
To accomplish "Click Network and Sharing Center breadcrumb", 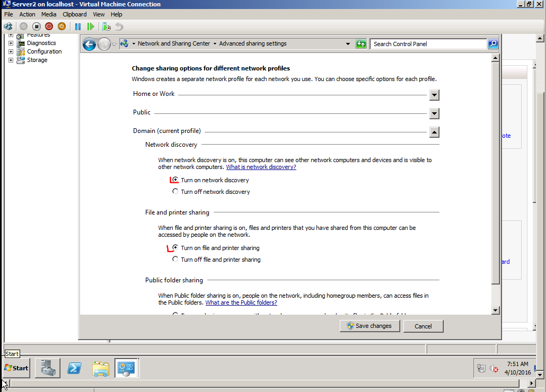I will point(174,43).
